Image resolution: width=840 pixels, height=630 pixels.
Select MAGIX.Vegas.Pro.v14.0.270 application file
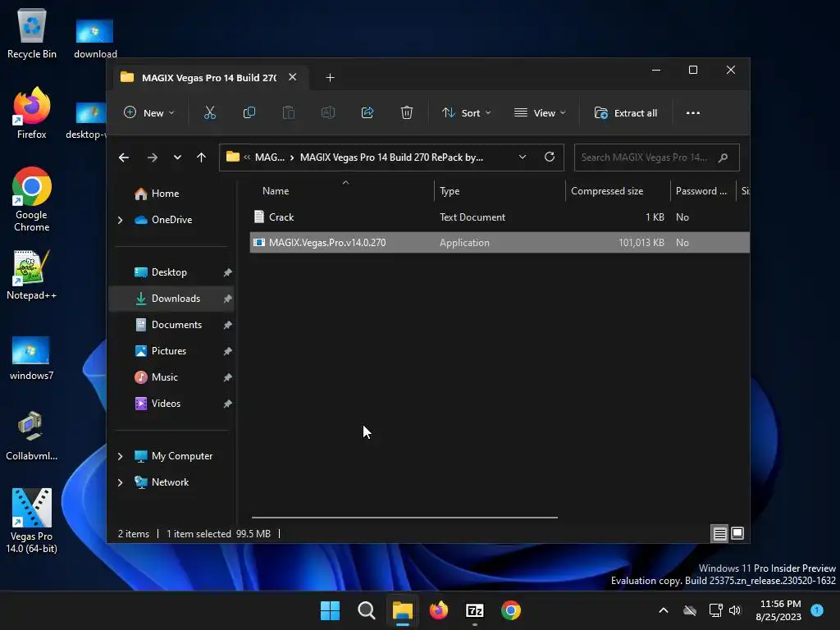[500, 243]
